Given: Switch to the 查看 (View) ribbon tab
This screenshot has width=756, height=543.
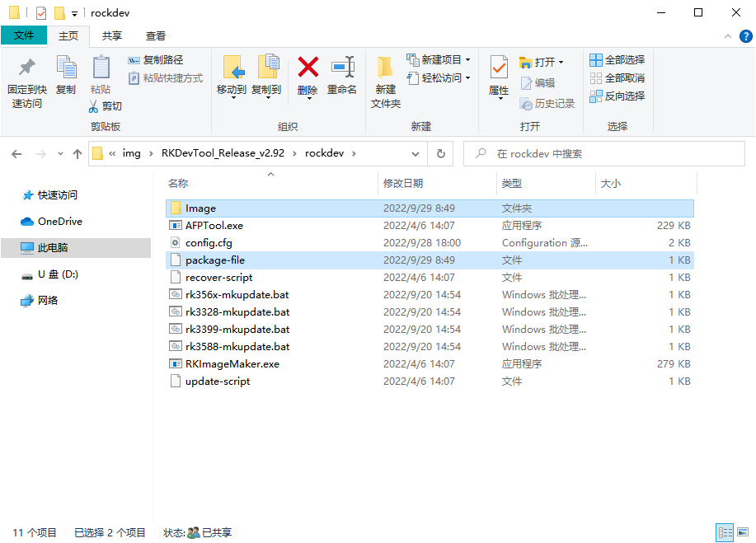Looking at the screenshot, I should tap(154, 36).
